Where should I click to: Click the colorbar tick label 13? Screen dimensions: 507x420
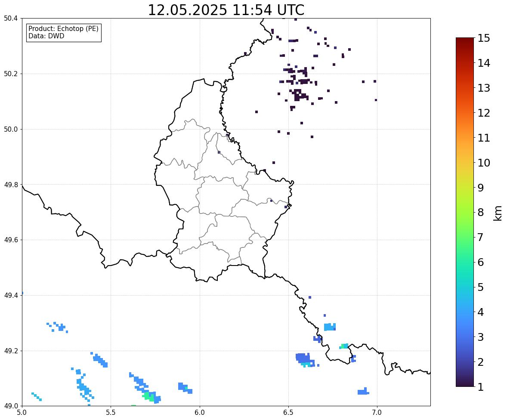click(484, 88)
